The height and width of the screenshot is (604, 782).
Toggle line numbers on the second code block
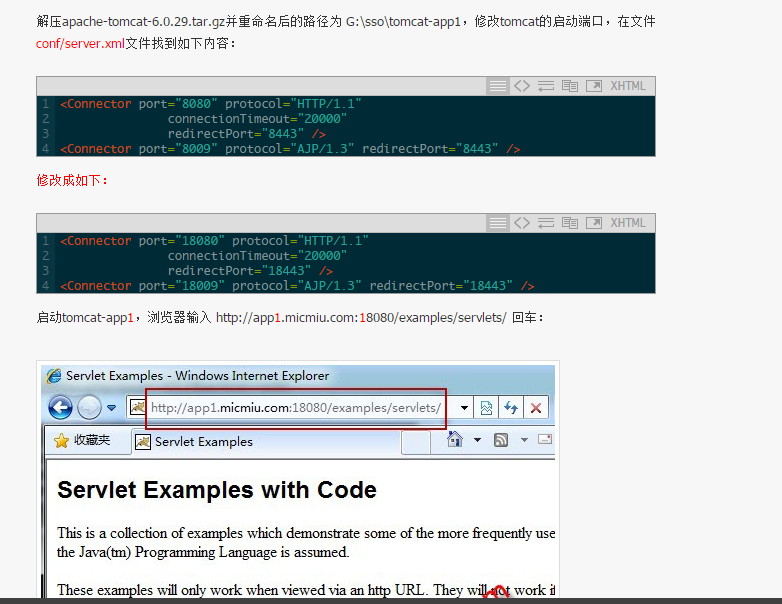(x=497, y=223)
